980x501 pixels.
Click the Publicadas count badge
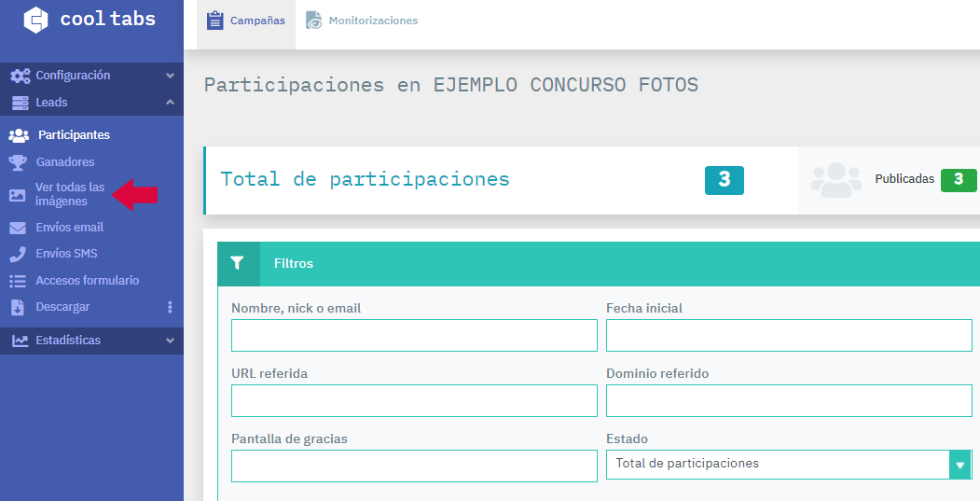(958, 180)
